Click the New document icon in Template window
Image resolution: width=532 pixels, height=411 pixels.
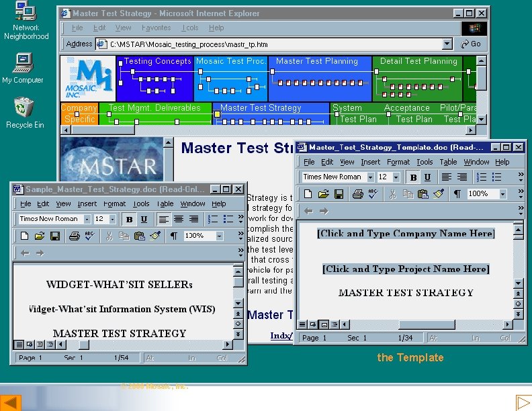click(x=308, y=194)
